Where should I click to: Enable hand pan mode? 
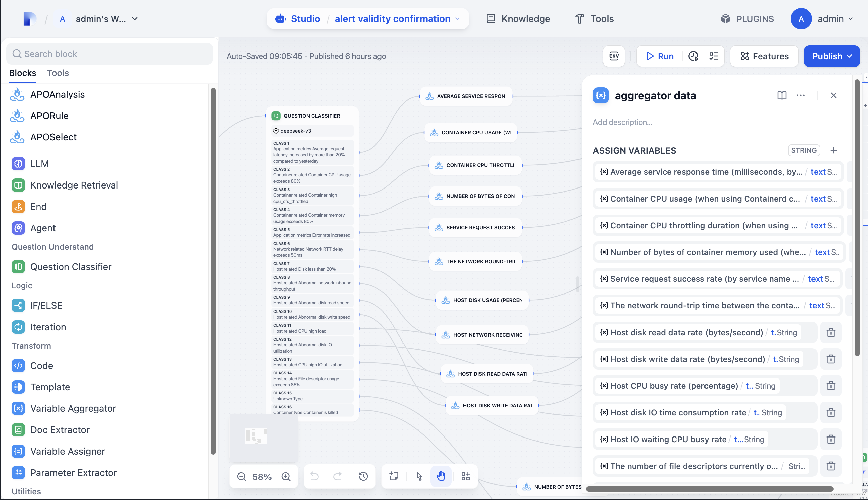coord(441,476)
